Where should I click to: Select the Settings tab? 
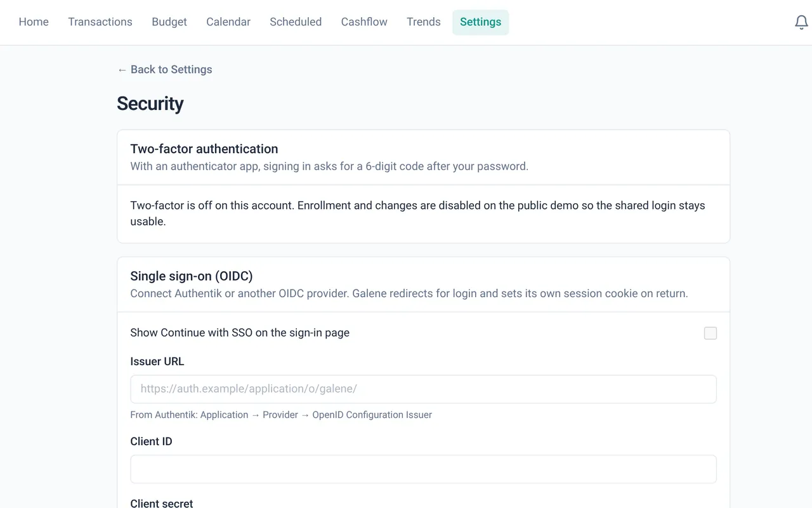(x=480, y=22)
